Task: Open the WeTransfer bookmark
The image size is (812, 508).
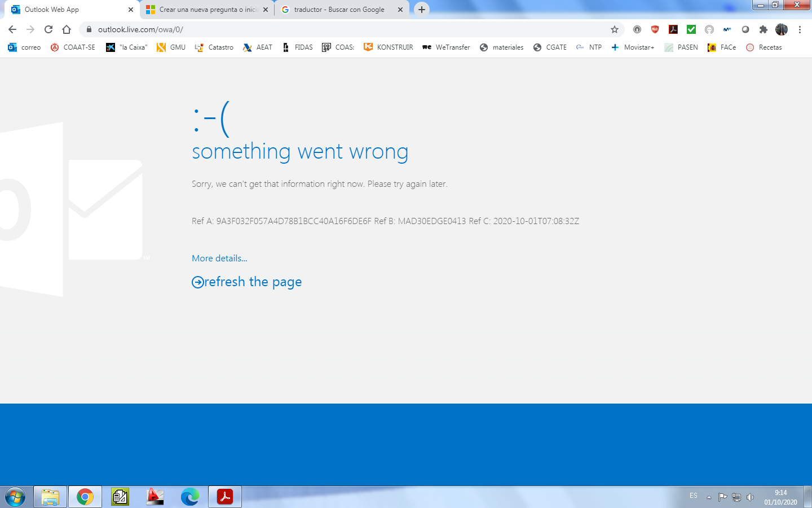Action: tap(446, 47)
